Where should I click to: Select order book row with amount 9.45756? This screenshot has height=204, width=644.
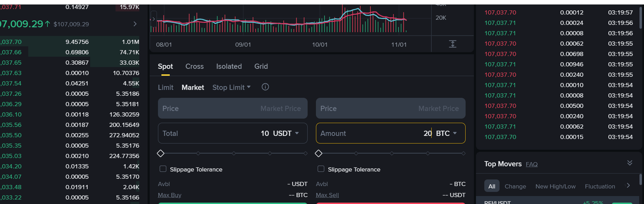pos(70,42)
